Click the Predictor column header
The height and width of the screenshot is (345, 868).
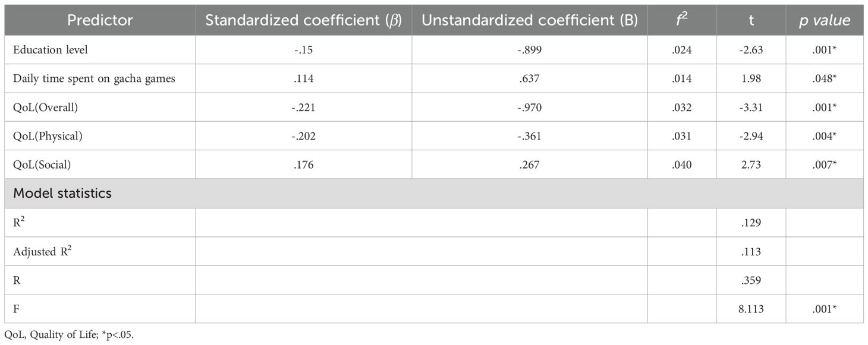pos(99,21)
